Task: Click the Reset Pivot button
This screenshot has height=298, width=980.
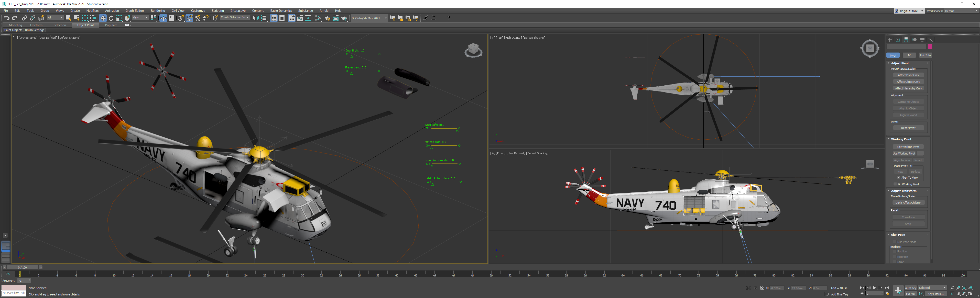Action: (908, 128)
